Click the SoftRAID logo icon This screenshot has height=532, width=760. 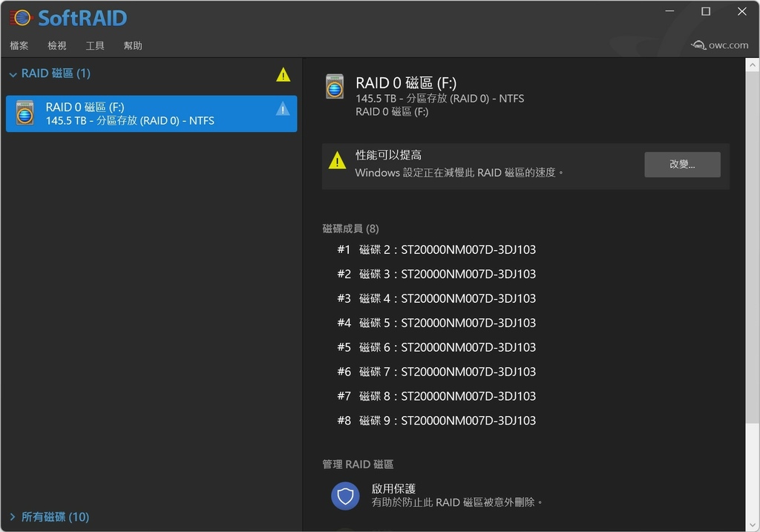(x=21, y=18)
